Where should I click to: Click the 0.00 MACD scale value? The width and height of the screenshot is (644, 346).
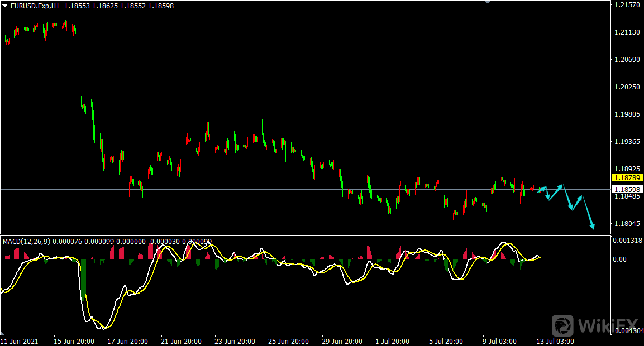pos(619,259)
